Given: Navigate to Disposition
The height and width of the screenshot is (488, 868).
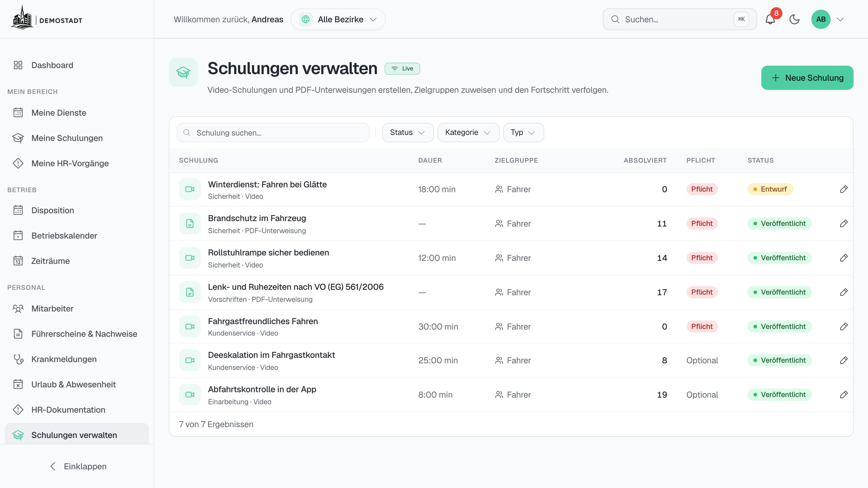Looking at the screenshot, I should pos(77,211).
